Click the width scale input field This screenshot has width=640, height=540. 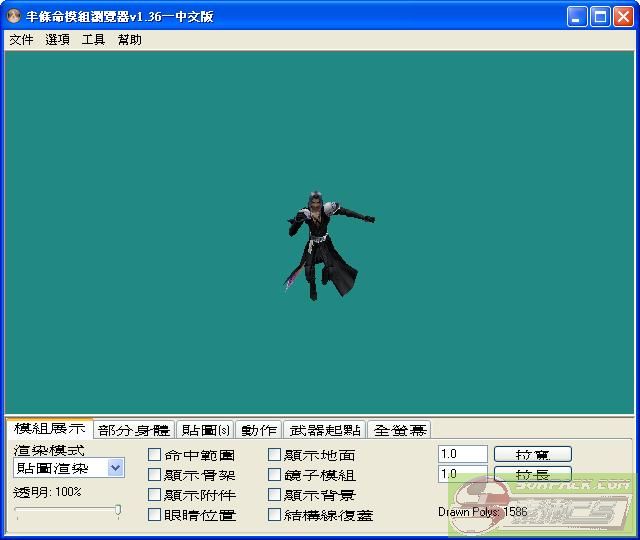(x=462, y=454)
